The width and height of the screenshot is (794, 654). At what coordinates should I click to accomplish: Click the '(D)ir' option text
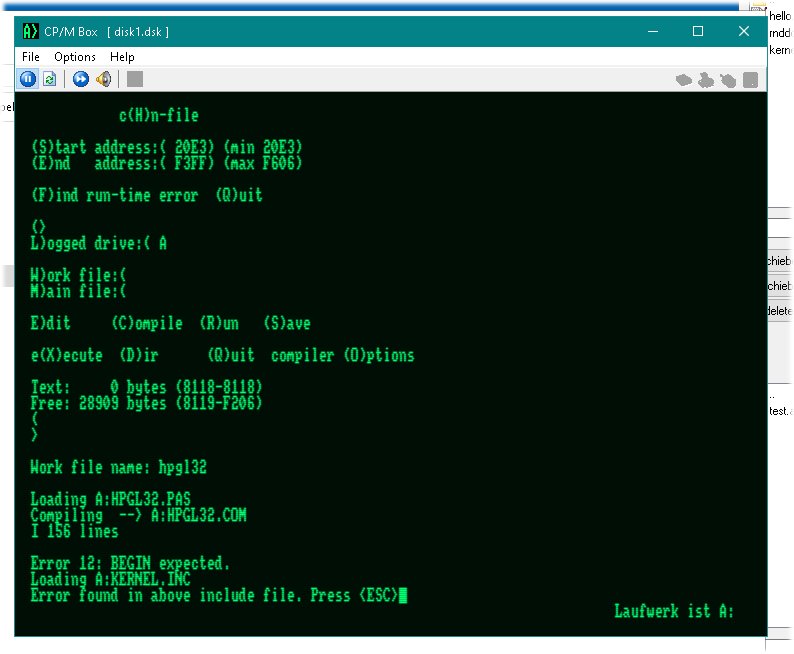[139, 355]
